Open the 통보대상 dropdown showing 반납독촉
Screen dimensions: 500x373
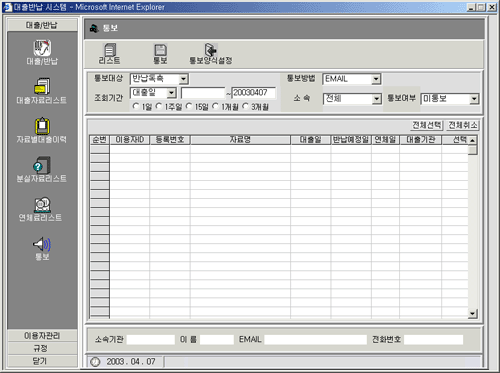(159, 79)
